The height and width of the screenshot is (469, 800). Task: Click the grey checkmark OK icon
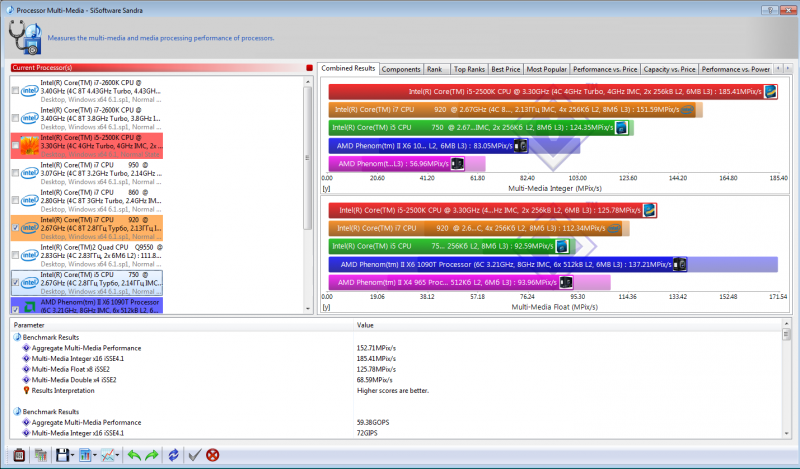(194, 455)
